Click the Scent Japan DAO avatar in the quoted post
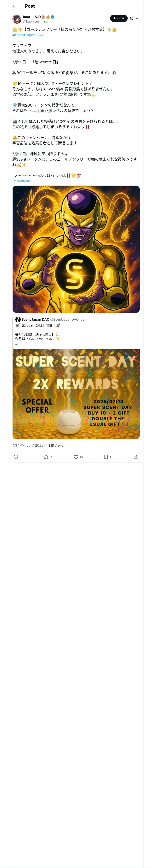152x868 pixels. coord(18,320)
